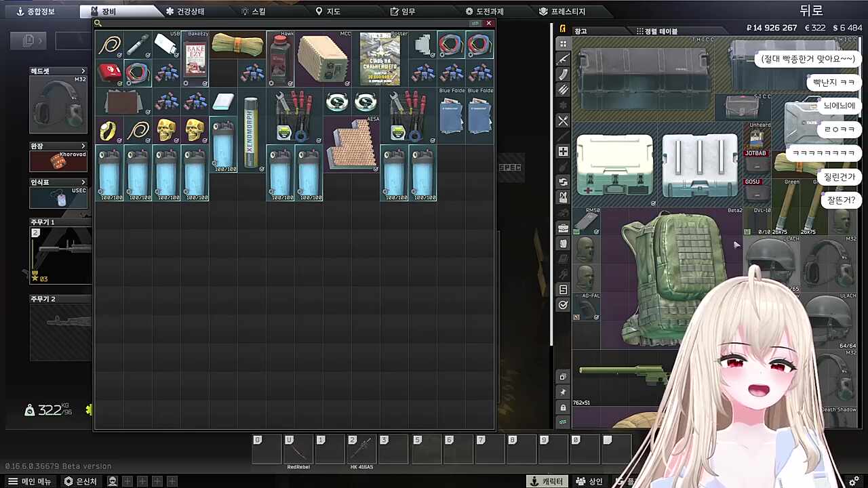This screenshot has width=868, height=488.
Task: Click the ruble balance ₽14 926 267
Action: [771, 28]
